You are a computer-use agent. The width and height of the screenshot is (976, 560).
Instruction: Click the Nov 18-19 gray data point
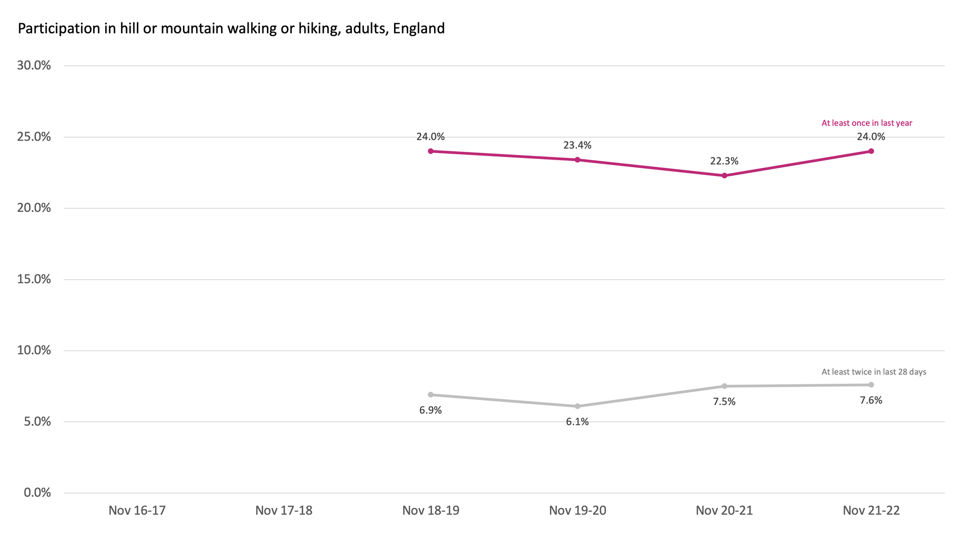point(431,395)
